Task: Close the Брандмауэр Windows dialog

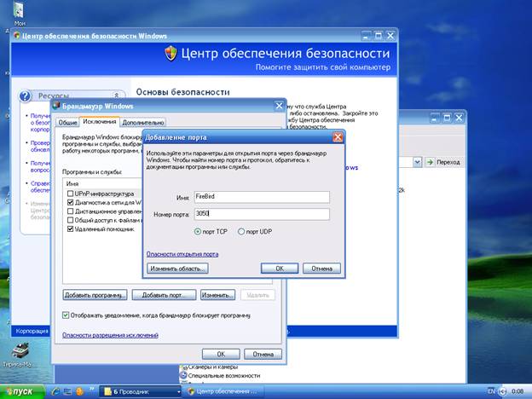Action: pyautogui.click(x=279, y=106)
